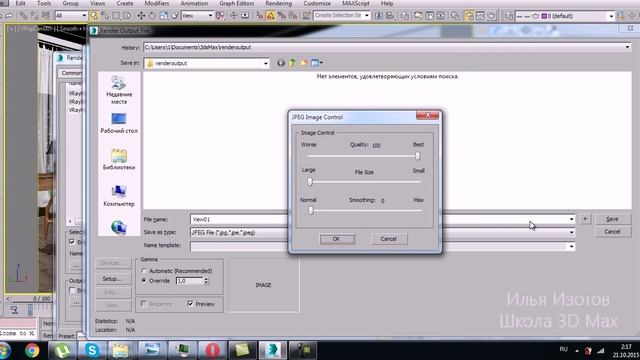The height and width of the screenshot is (360, 640).
Task: Open the Material Editor icon
Action: tap(455, 16)
